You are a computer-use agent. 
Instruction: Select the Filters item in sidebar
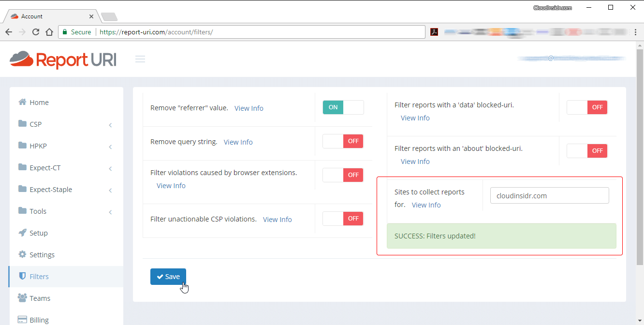(39, 277)
